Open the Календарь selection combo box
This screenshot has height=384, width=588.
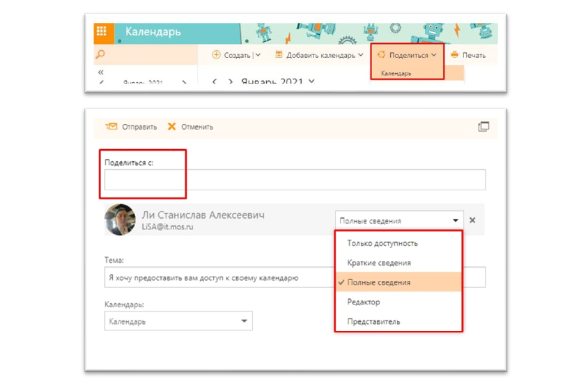click(178, 321)
